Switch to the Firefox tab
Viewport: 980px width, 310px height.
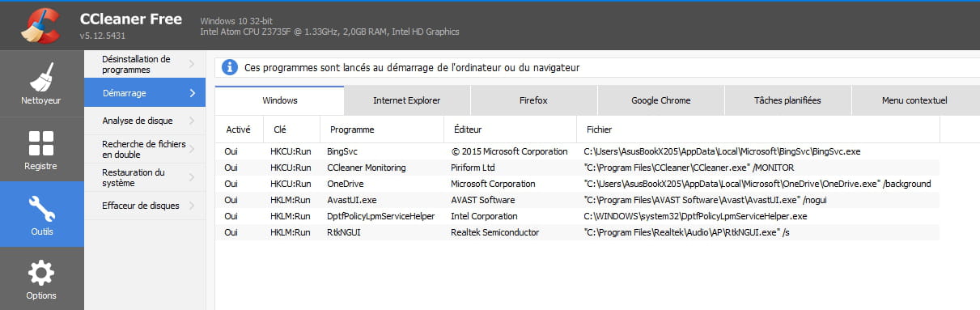[533, 100]
